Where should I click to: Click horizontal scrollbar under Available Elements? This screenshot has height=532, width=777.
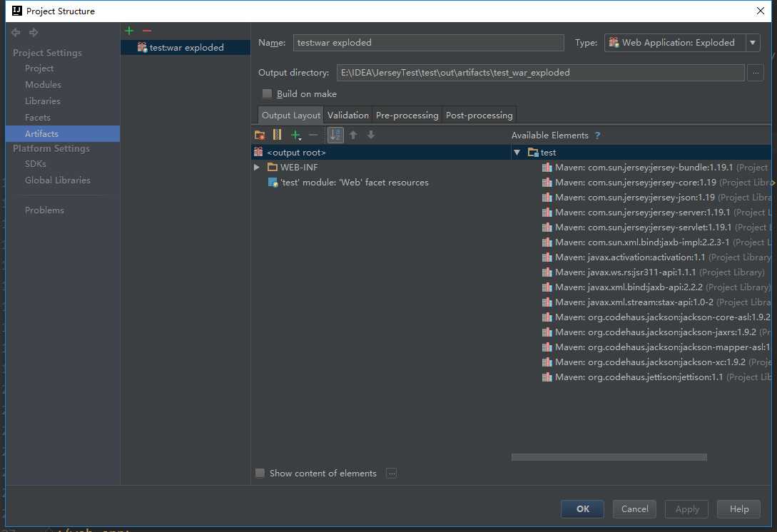pyautogui.click(x=609, y=456)
